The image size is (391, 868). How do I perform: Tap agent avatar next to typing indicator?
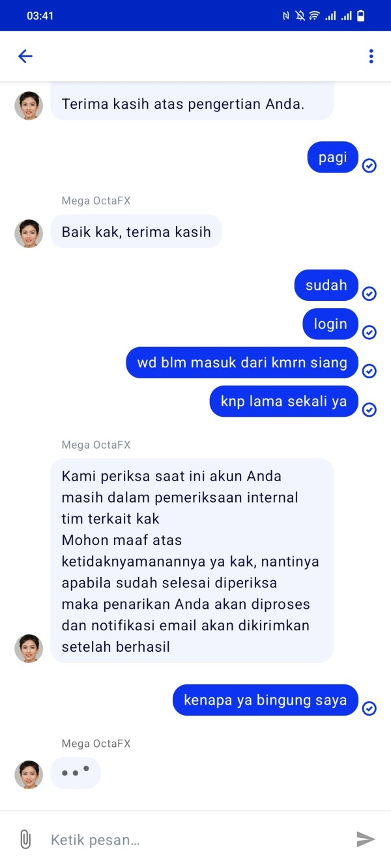(29, 775)
